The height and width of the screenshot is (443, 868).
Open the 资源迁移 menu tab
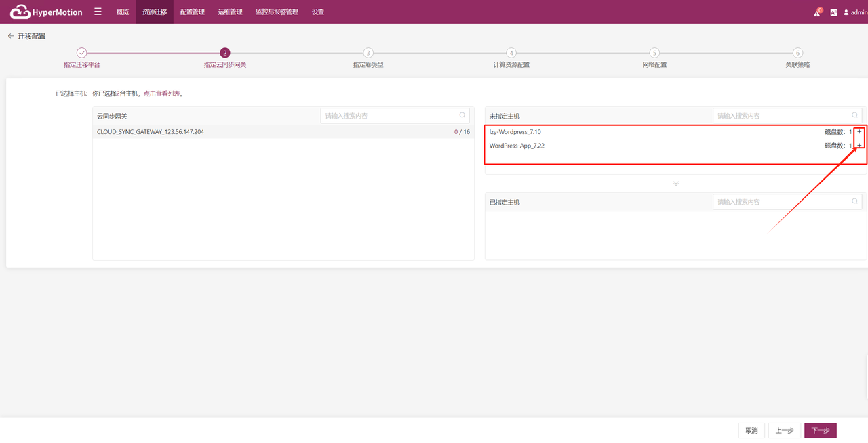click(x=155, y=12)
